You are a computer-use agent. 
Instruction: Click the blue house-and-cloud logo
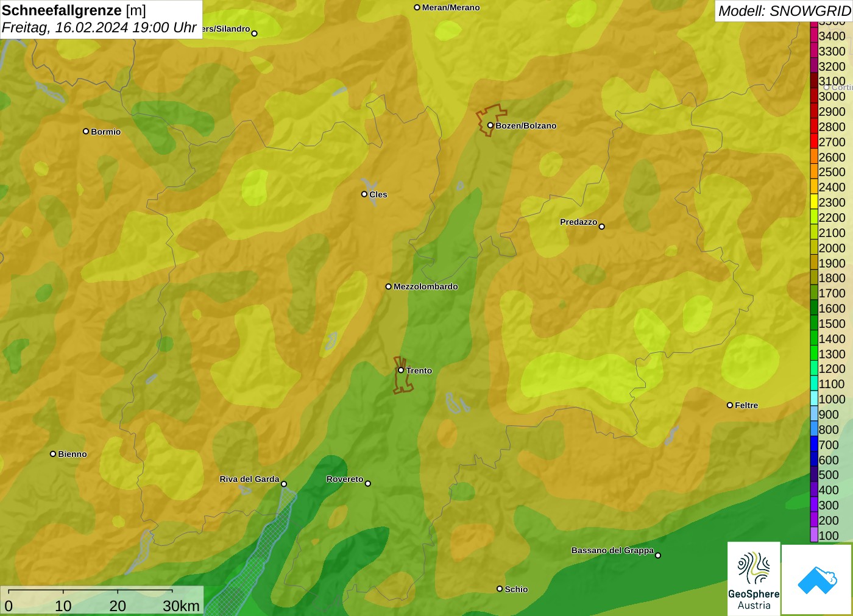tap(817, 579)
